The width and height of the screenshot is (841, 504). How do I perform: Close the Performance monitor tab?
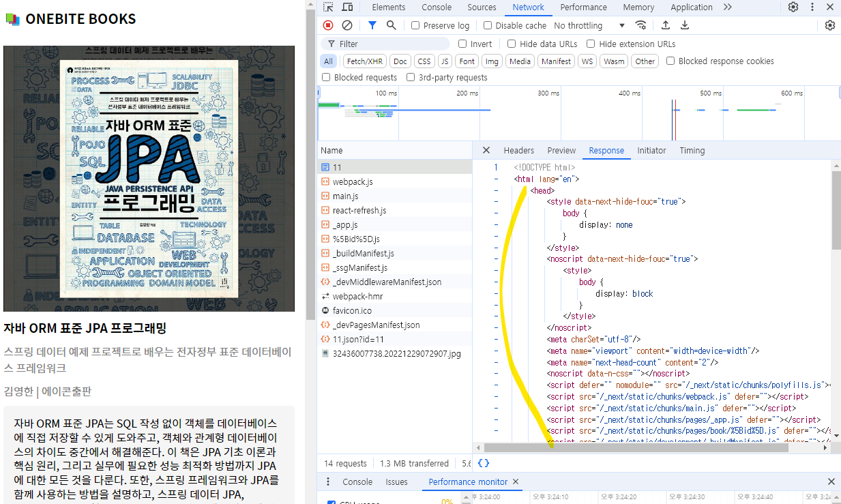click(x=516, y=481)
